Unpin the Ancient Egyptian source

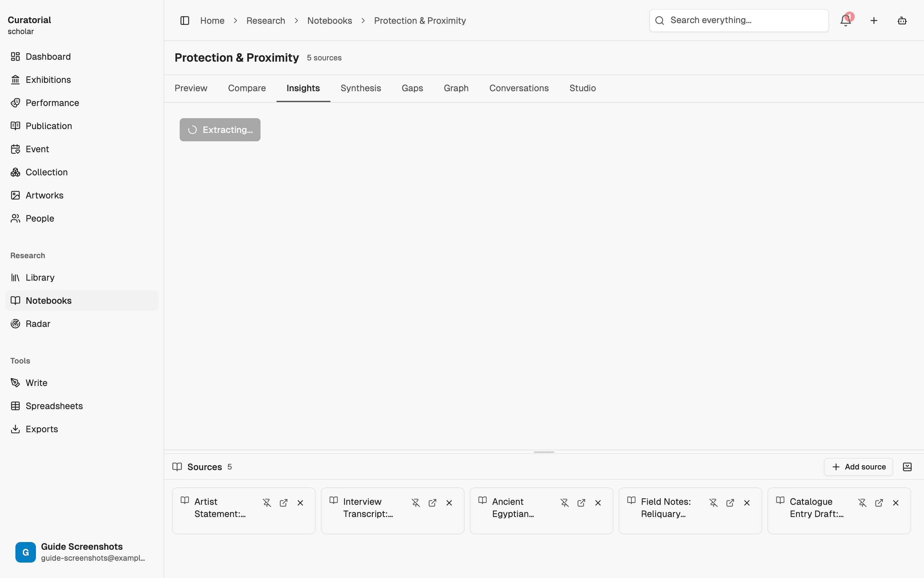click(x=565, y=503)
